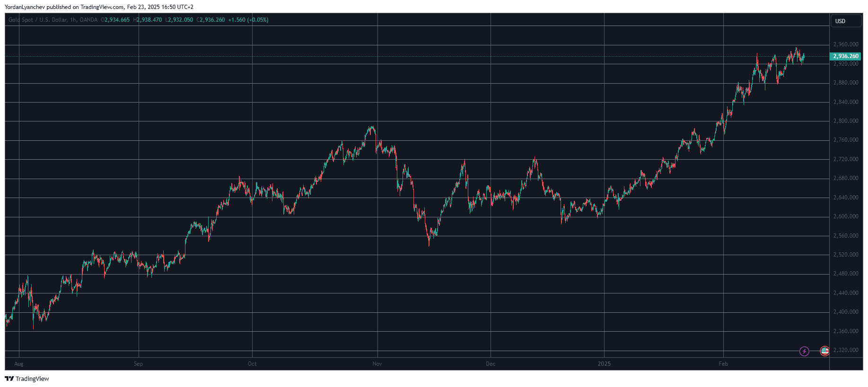Viewport: 868px width, 387px height.
Task: Click the 2,680.000 price axis label
Action: coord(846,178)
